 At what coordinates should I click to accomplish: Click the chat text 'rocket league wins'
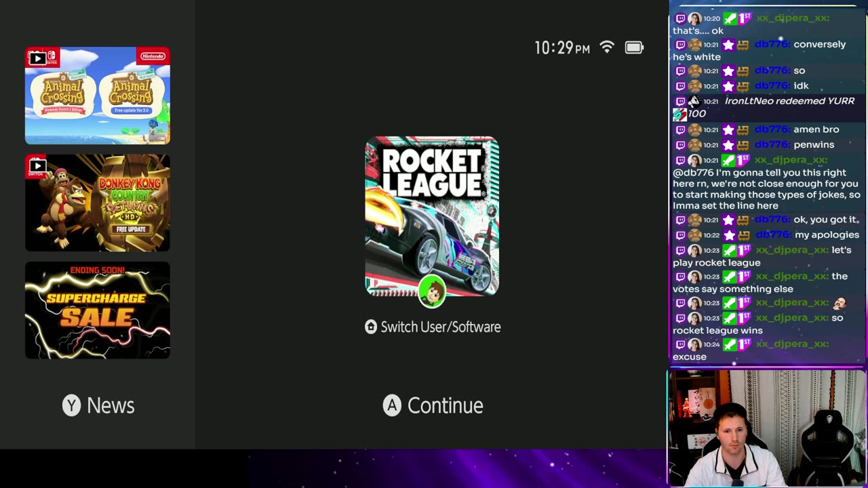[x=717, y=331]
